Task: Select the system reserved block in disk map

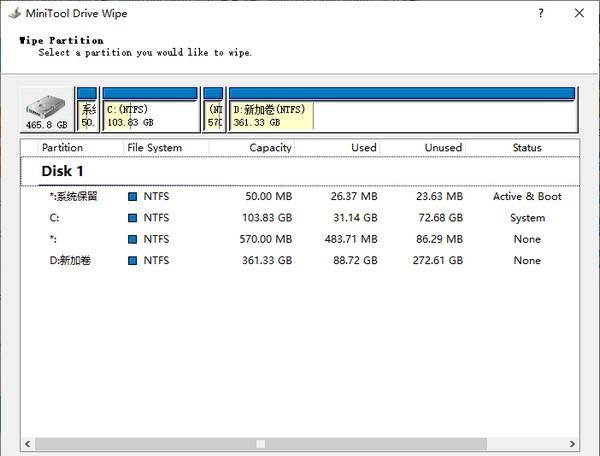Action: point(87,110)
